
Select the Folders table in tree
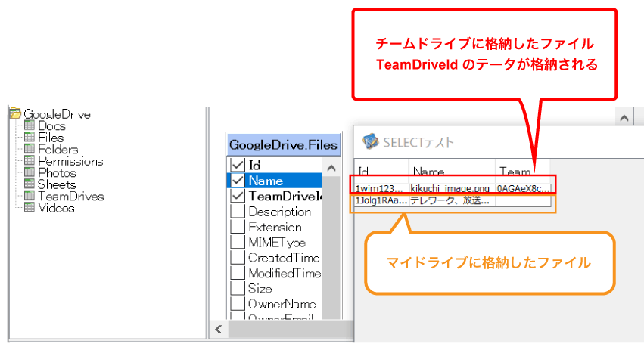click(58, 149)
